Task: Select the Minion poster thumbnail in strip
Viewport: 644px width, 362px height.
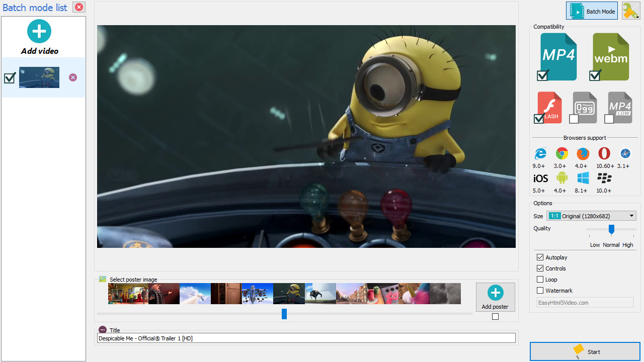Action: [289, 294]
